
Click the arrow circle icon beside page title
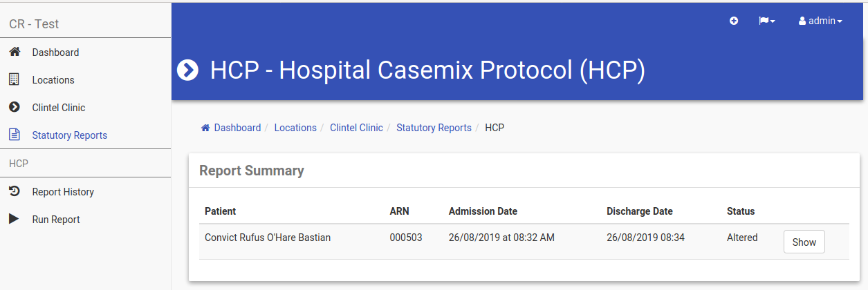[188, 70]
